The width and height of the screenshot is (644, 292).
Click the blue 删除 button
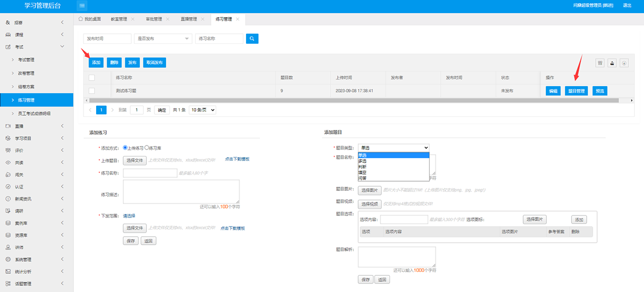pos(114,62)
